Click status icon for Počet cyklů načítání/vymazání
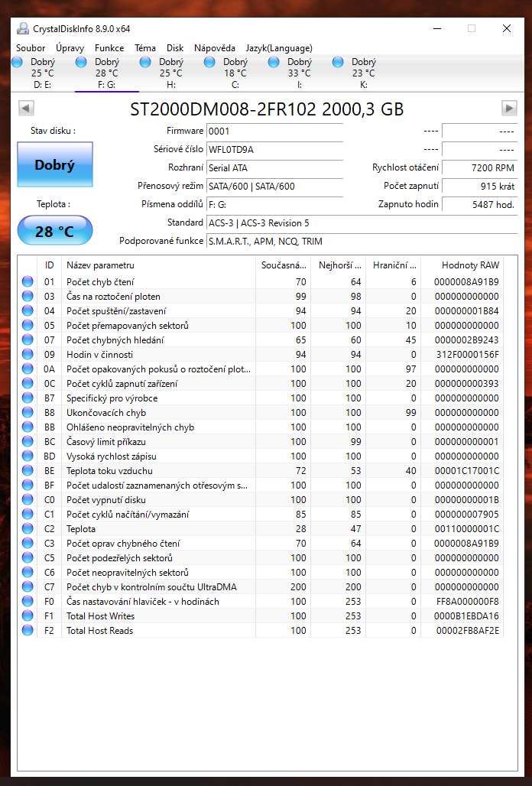Screen dimensions: 532x786 pos(28,515)
